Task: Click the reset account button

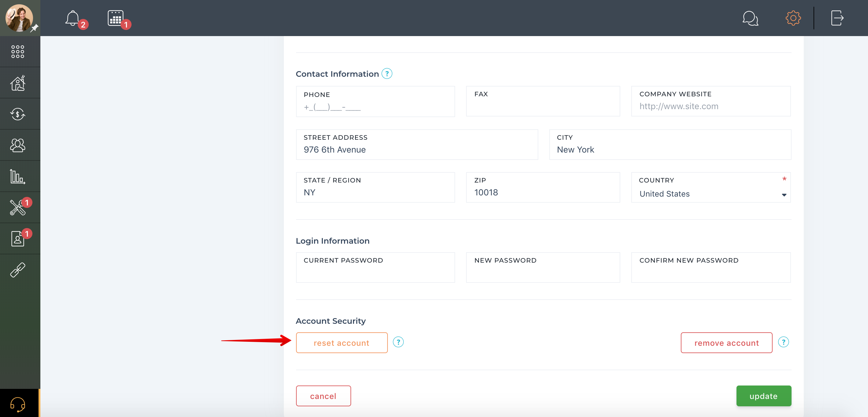Action: 342,343
